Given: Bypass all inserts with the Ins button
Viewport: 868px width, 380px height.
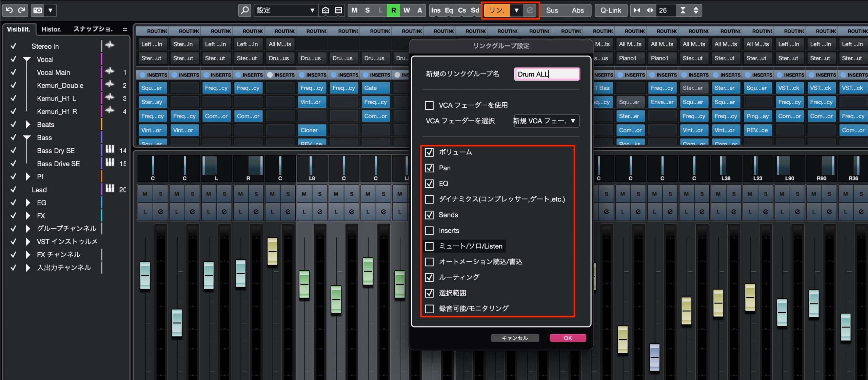Looking at the screenshot, I should tap(436, 10).
